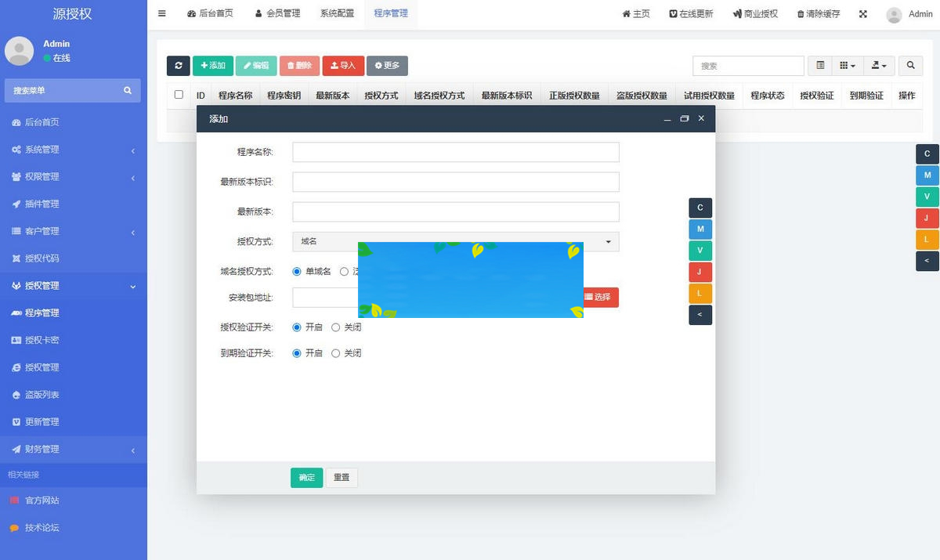
Task: Refresh the program list with the refresh icon
Action: tap(178, 65)
